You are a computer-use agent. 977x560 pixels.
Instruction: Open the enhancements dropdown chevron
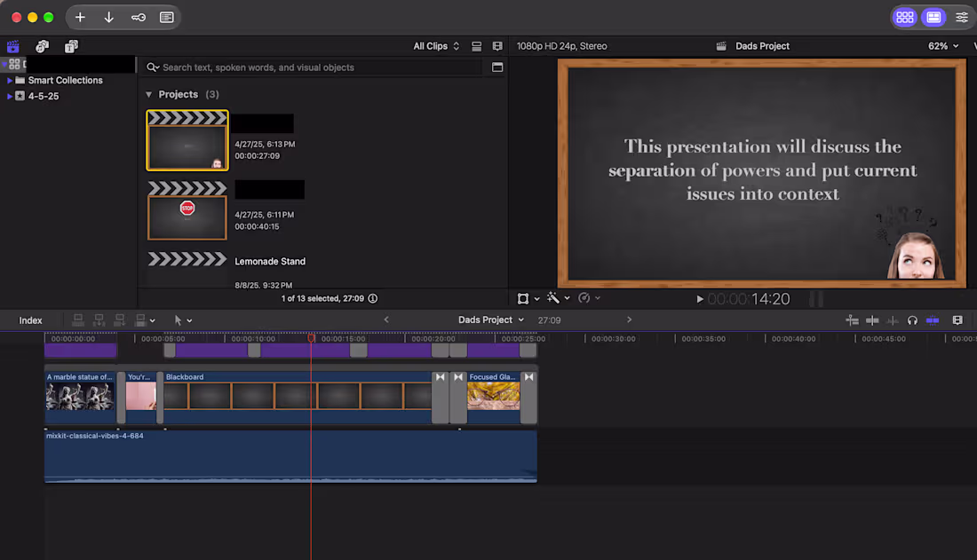point(567,298)
